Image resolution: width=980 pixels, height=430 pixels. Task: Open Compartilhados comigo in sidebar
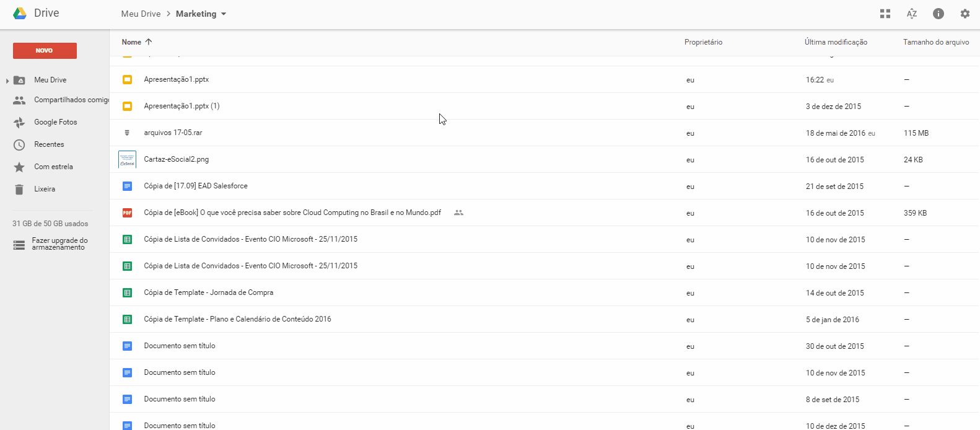71,100
